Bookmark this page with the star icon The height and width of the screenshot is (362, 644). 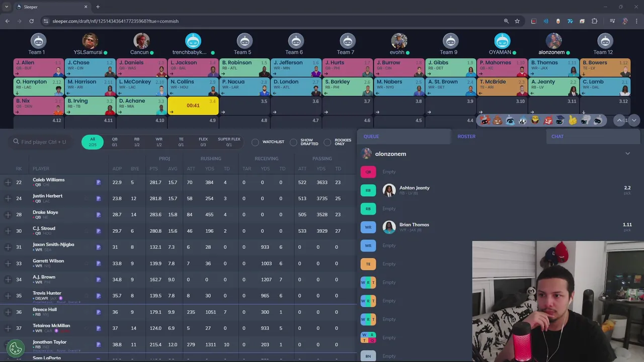pos(517,21)
